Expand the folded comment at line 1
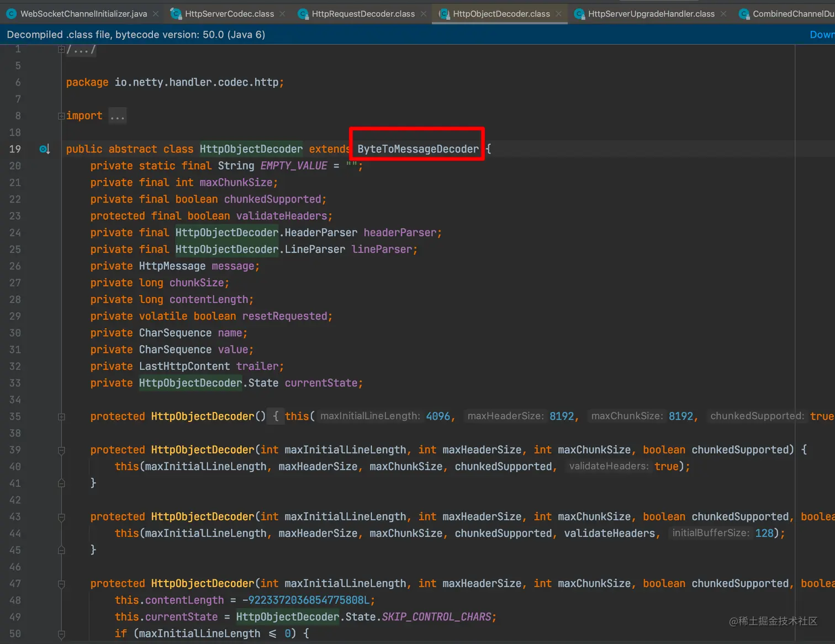835x644 pixels. (x=61, y=49)
